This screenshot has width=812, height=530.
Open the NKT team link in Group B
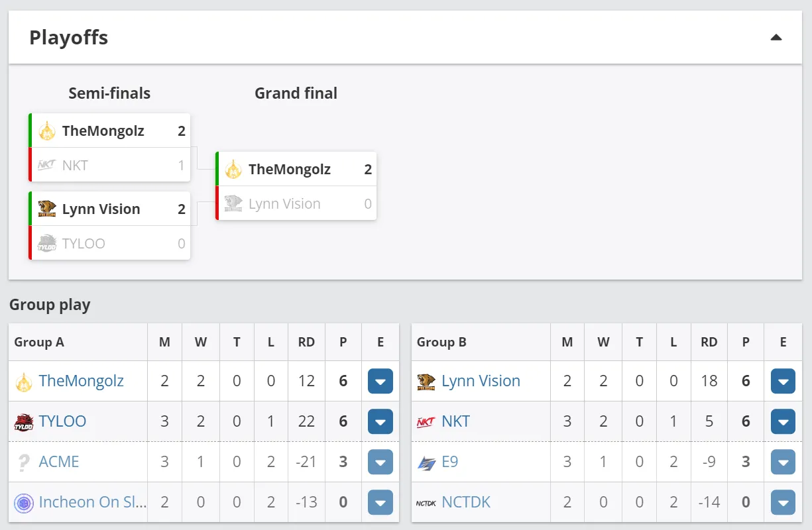tap(456, 421)
